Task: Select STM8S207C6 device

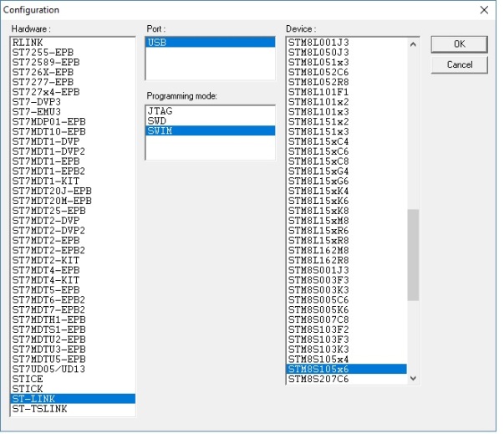Action: (347, 379)
